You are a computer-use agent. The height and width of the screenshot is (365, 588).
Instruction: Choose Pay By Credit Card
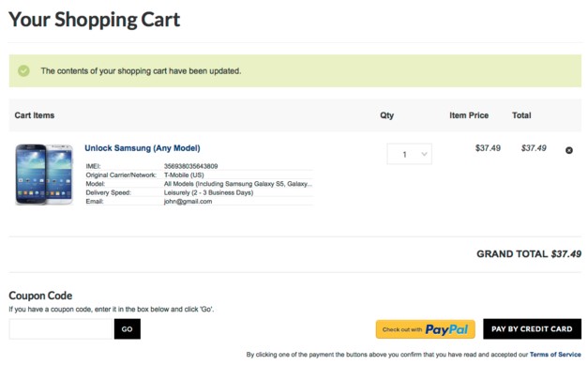(532, 329)
